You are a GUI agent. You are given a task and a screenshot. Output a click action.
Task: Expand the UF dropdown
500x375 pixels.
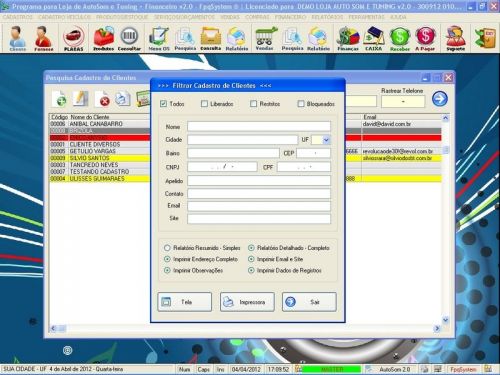(326, 140)
